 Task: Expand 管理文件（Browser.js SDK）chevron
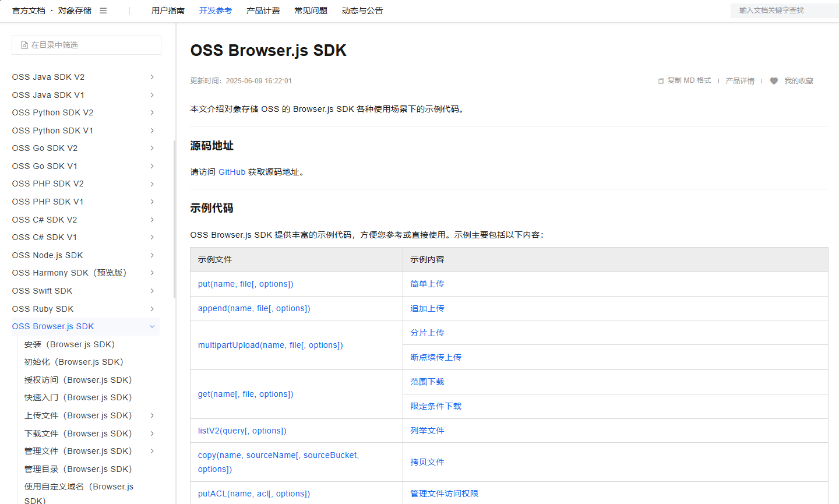pyautogui.click(x=152, y=451)
